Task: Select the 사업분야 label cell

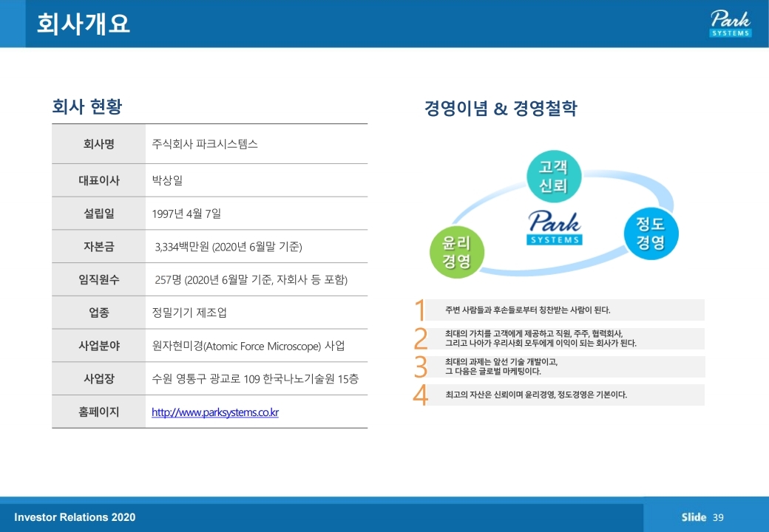Action: coord(98,346)
